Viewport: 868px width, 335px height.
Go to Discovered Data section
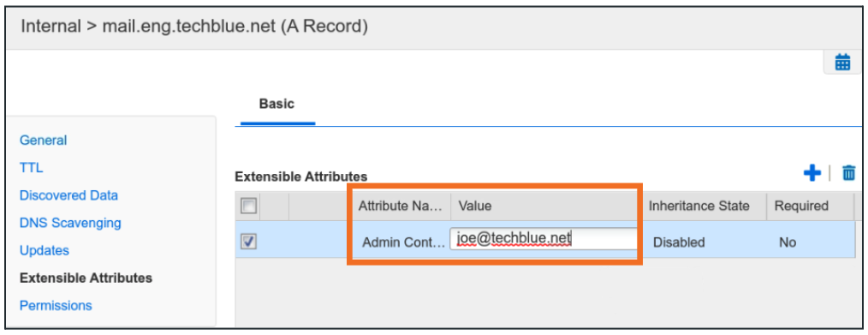pos(68,195)
